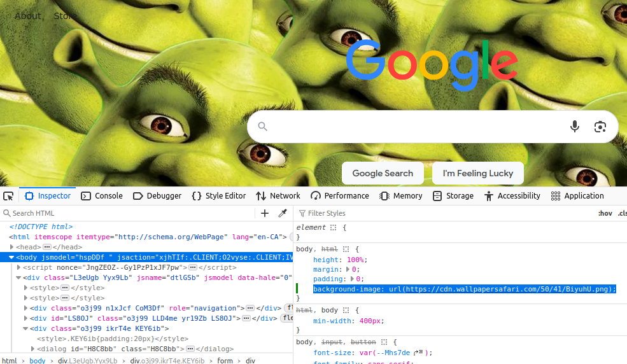627x364 pixels.
Task: Switch to the Storage tab
Action: coord(453,196)
